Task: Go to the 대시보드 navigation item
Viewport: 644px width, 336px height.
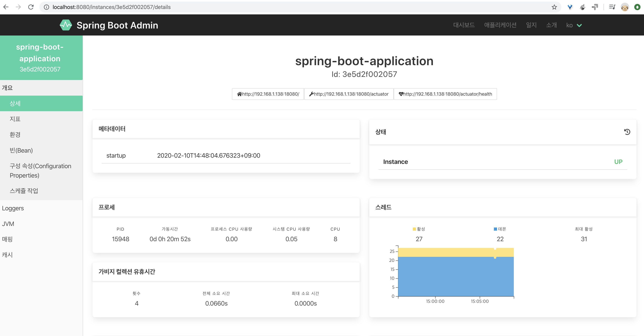Action: (464, 25)
